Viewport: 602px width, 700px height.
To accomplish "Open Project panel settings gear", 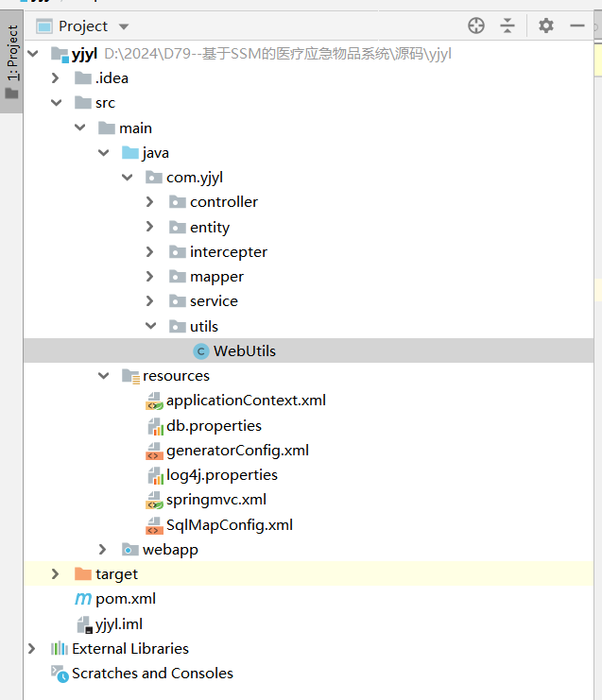I will pos(546,26).
